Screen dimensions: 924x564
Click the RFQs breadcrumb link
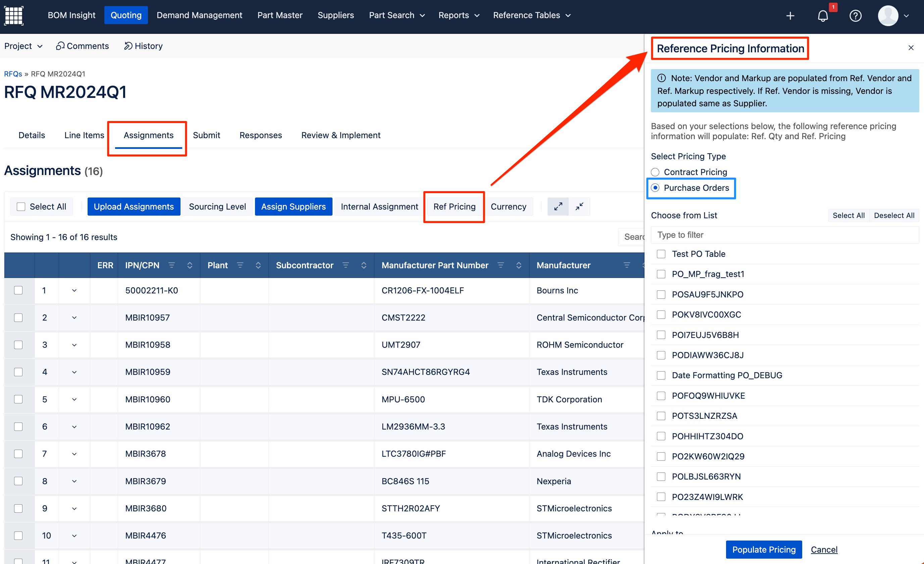click(x=13, y=73)
